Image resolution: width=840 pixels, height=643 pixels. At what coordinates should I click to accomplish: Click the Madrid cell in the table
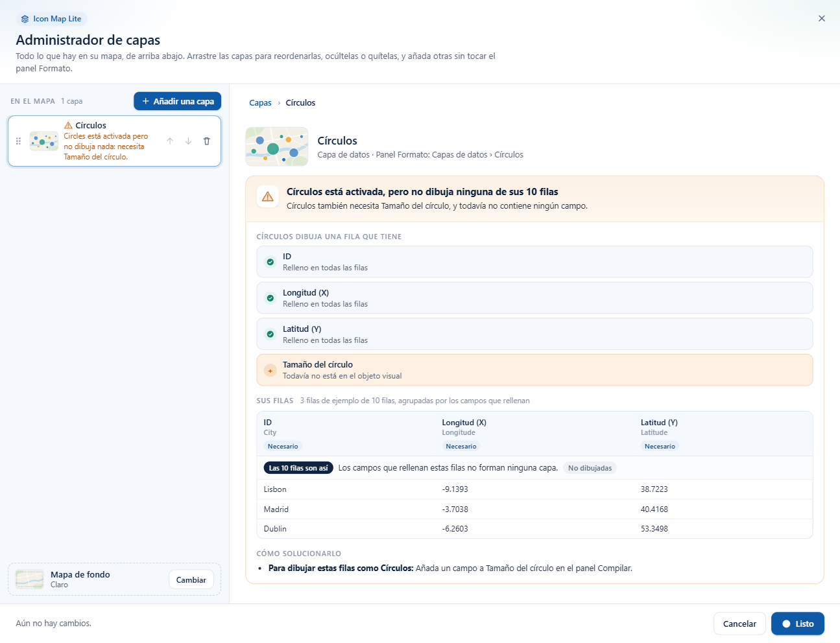coord(276,509)
